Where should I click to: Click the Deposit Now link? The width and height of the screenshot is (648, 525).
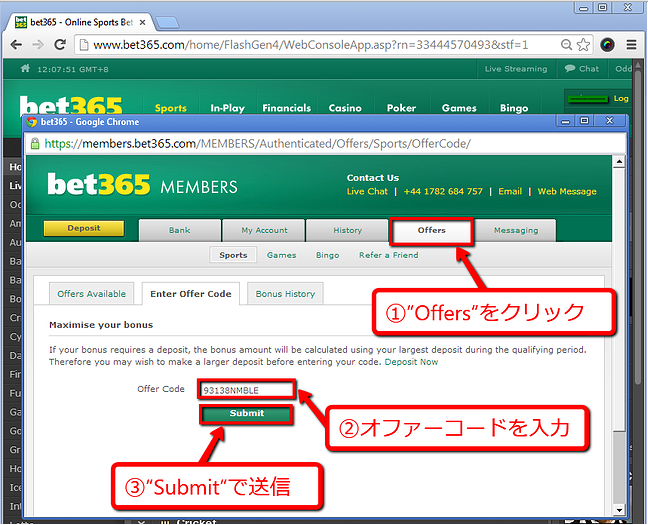pos(411,362)
